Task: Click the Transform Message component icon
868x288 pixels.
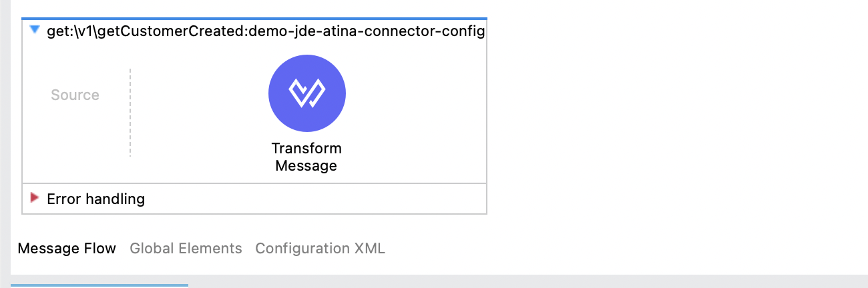Action: tap(306, 94)
